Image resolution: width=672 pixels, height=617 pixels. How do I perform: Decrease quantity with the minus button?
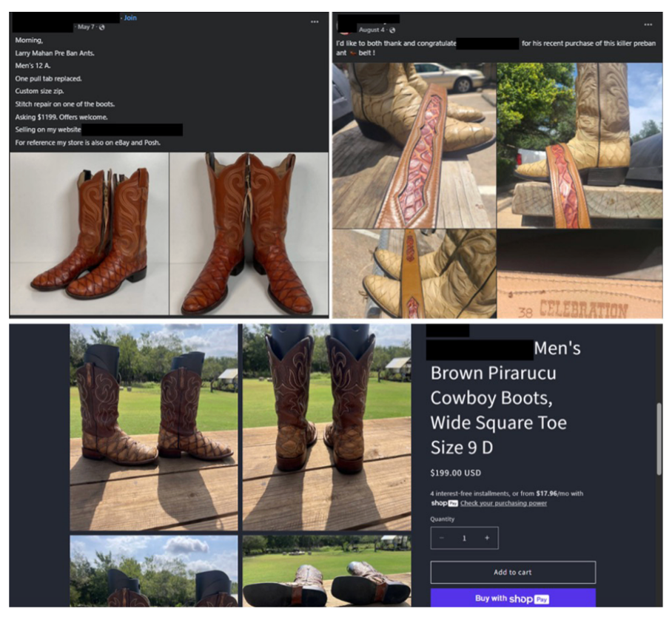click(x=442, y=538)
